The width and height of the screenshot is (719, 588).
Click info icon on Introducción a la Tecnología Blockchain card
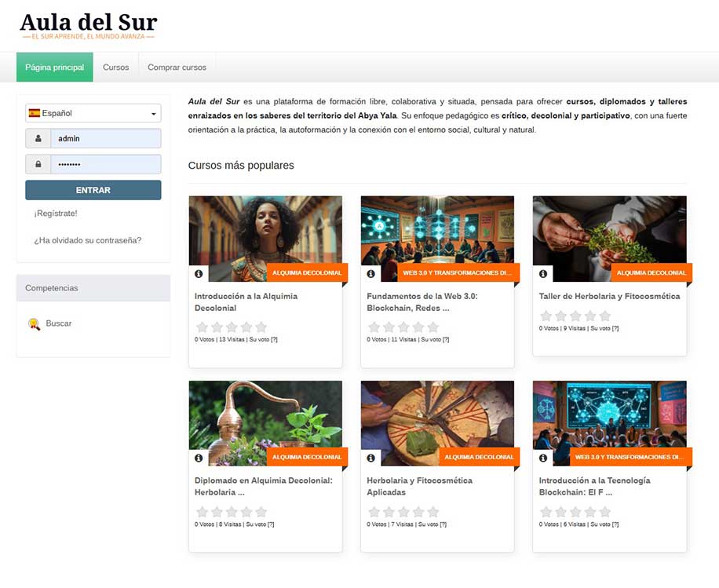pos(543,458)
